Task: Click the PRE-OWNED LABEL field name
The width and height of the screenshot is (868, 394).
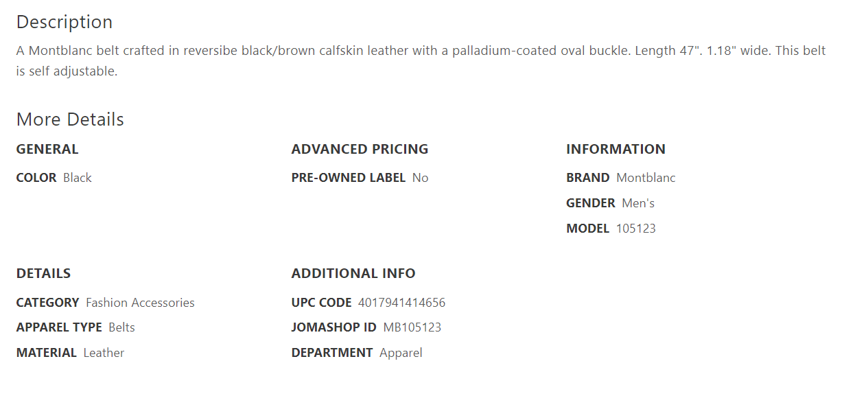Action: (x=349, y=178)
